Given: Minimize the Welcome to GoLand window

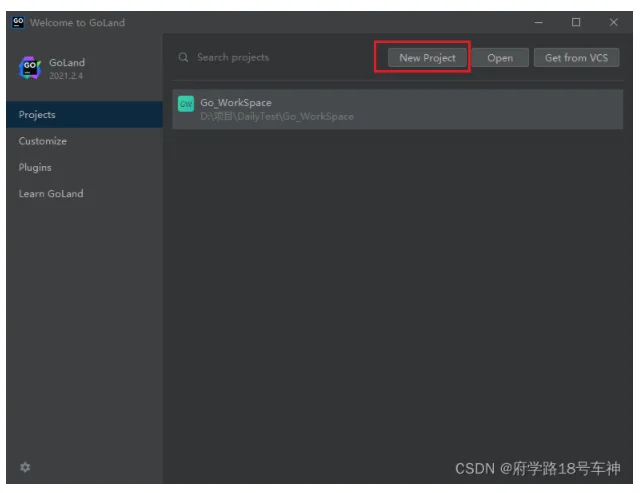Looking at the screenshot, I should click(x=538, y=22).
